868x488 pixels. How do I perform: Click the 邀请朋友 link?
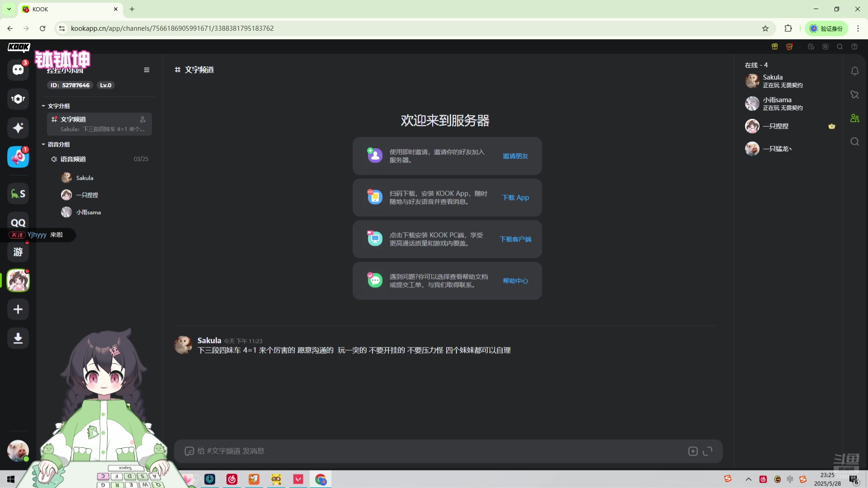[x=515, y=156]
